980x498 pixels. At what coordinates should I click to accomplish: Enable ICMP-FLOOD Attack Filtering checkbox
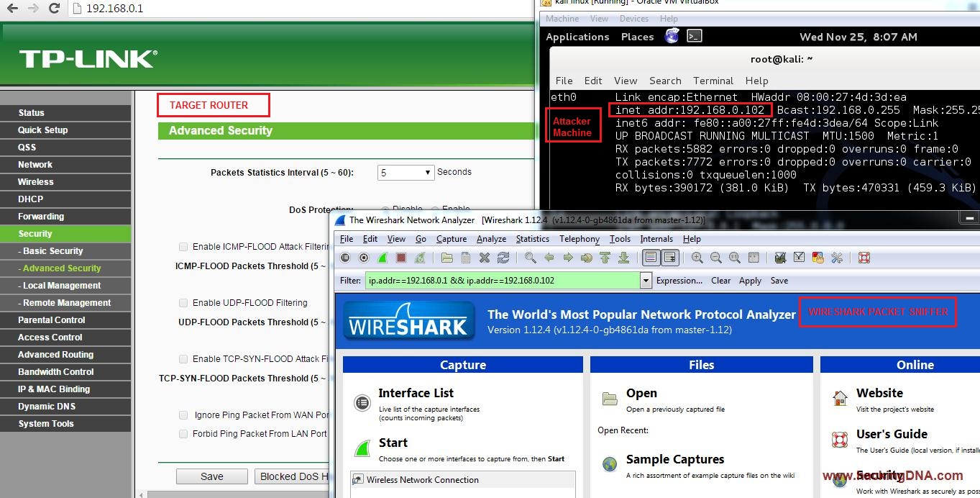(183, 247)
